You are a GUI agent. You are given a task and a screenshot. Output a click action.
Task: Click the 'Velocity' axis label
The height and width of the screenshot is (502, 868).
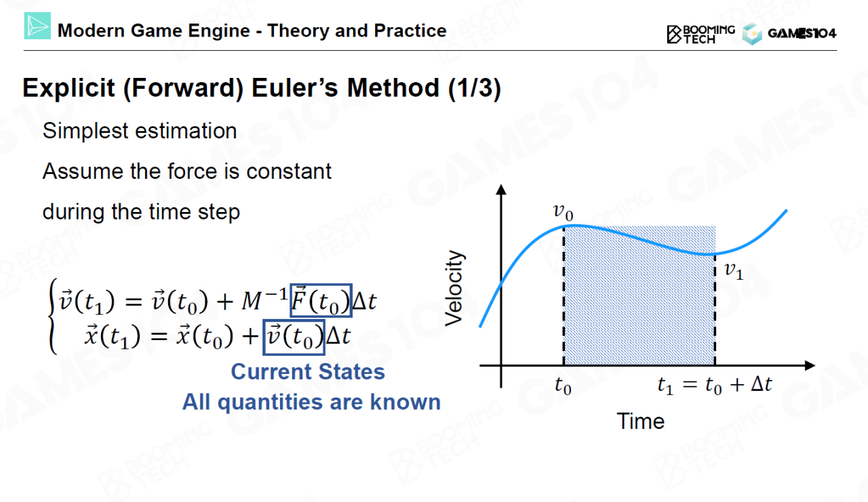(455, 288)
